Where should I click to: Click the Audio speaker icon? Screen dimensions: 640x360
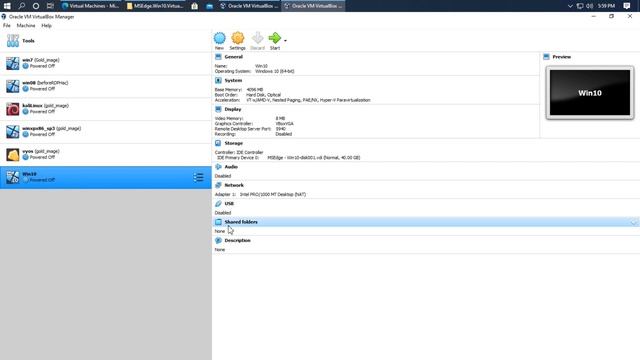[x=218, y=167]
